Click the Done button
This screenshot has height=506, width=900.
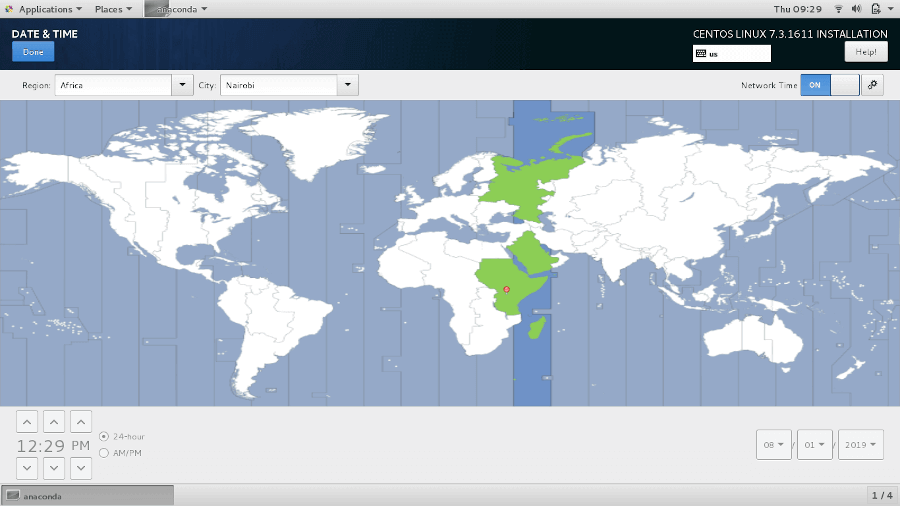click(33, 52)
